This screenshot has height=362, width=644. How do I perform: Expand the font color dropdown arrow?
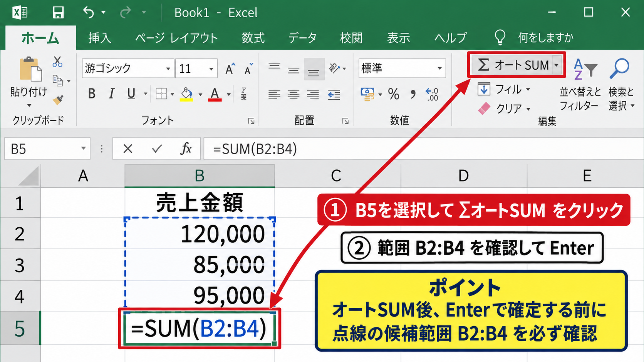point(228,94)
